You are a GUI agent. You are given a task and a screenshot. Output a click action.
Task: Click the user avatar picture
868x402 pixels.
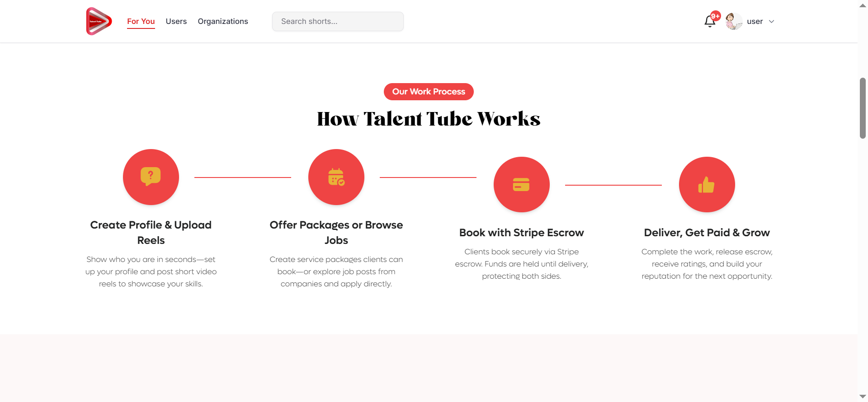(734, 21)
